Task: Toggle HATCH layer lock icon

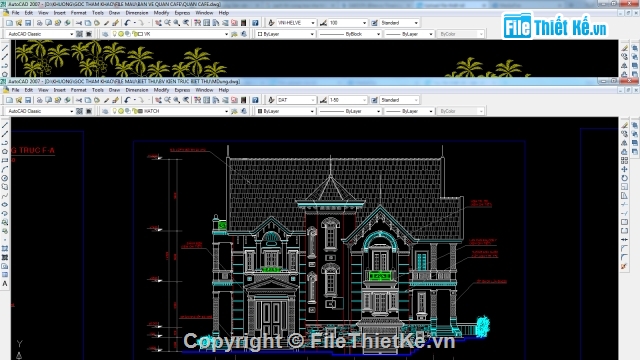Action: (134, 111)
